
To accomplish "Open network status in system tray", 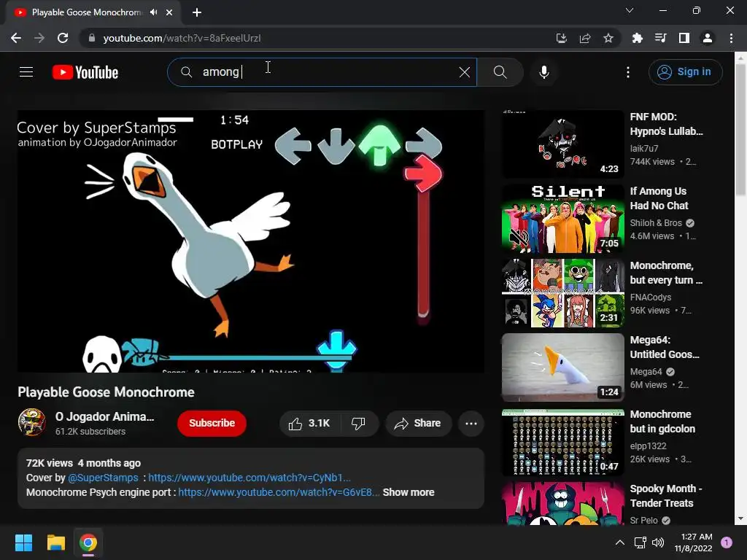I will coord(640,542).
